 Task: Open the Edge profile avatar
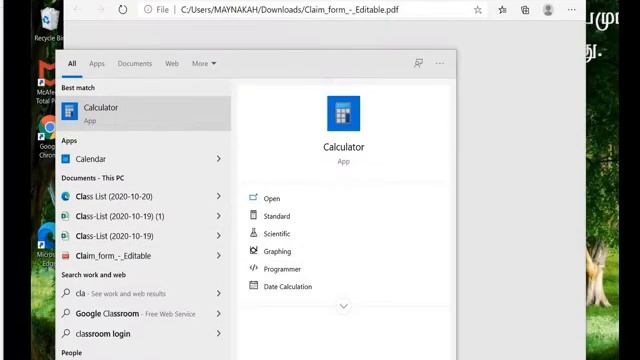click(548, 9)
